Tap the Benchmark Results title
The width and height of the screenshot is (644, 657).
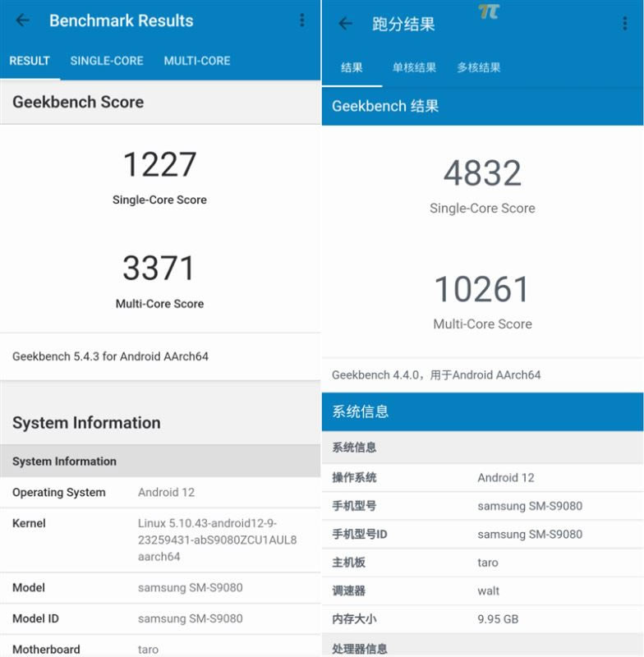click(x=122, y=21)
